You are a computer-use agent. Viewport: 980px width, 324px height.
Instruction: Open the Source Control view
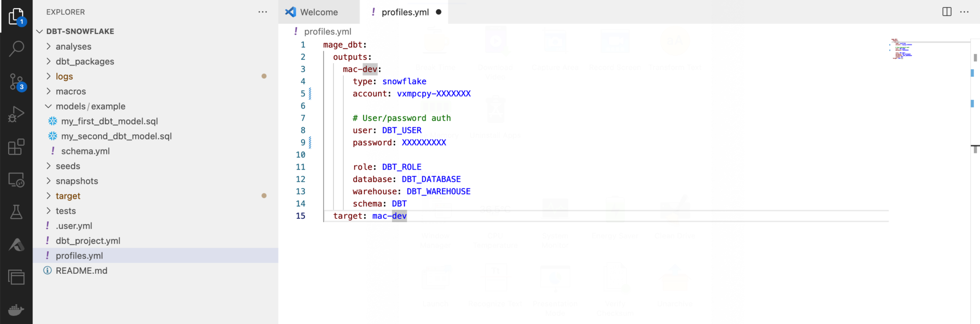coord(16,82)
